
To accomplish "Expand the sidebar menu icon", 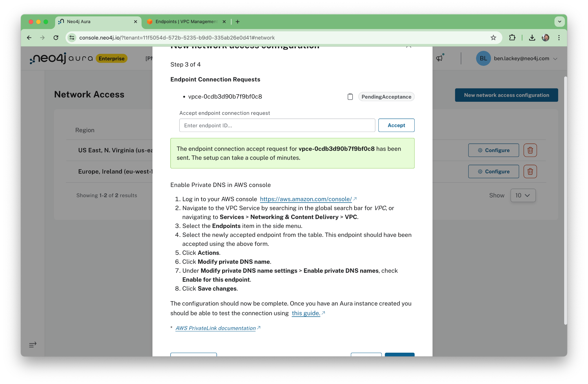I will click(33, 345).
